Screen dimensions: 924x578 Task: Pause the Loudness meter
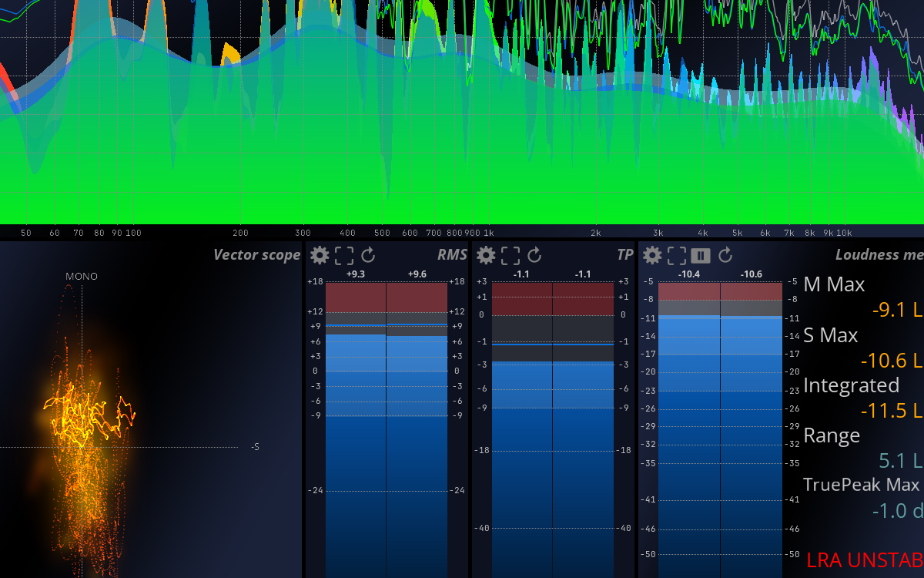(701, 255)
